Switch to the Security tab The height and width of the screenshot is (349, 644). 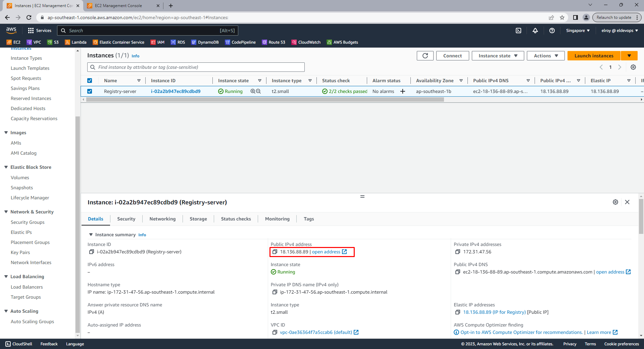[x=126, y=219]
